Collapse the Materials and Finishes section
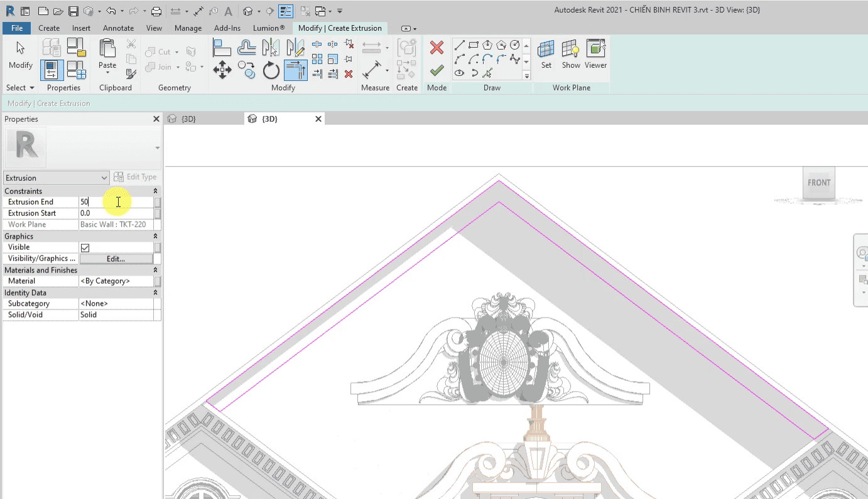The width and height of the screenshot is (868, 499). pyautogui.click(x=155, y=270)
